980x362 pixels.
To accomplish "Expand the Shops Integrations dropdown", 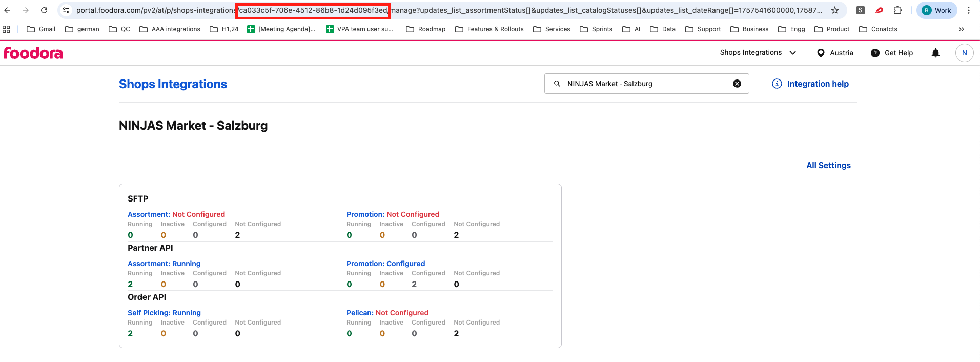I will tap(758, 53).
